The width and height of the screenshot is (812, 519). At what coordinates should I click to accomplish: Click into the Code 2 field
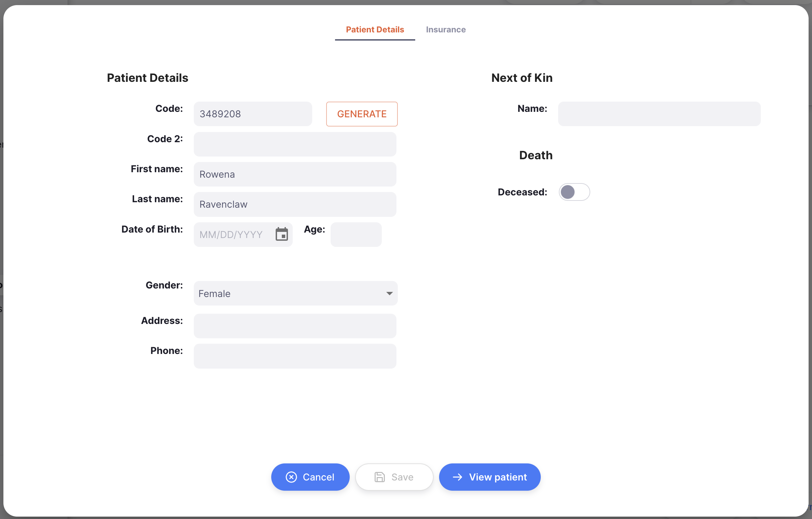coord(295,144)
